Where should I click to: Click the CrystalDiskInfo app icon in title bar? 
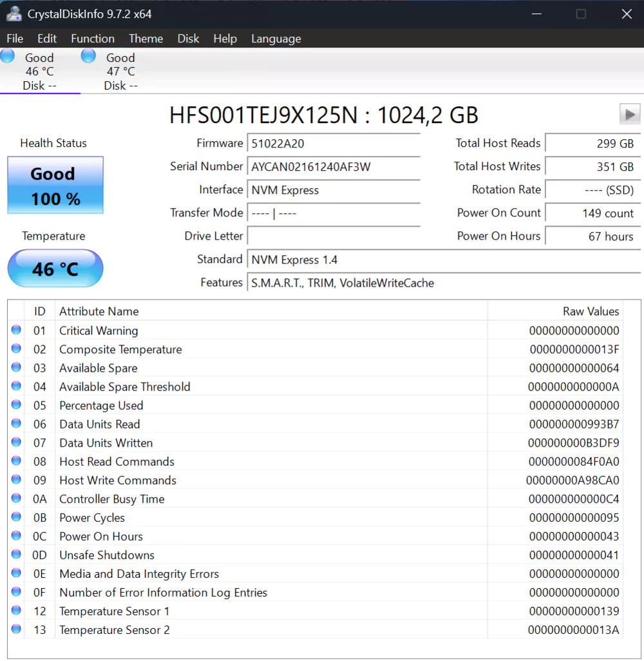pyautogui.click(x=14, y=14)
